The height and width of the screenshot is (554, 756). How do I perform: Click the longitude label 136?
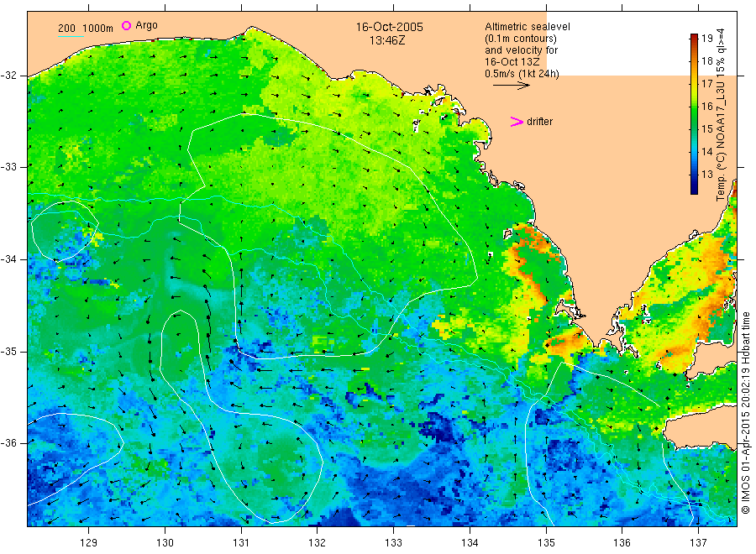[x=622, y=543]
